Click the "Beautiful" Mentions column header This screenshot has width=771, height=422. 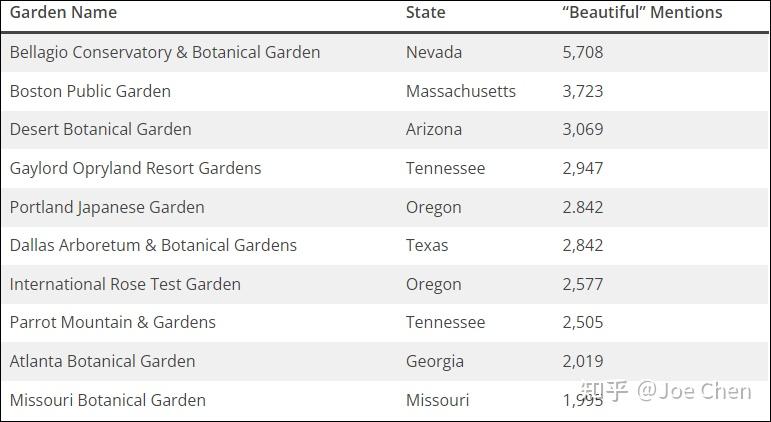click(x=642, y=13)
